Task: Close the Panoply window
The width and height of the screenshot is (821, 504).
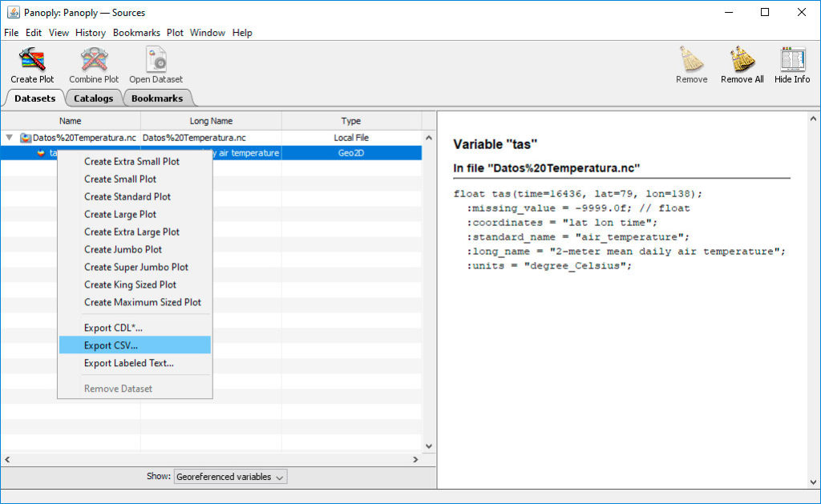Action: (802, 12)
